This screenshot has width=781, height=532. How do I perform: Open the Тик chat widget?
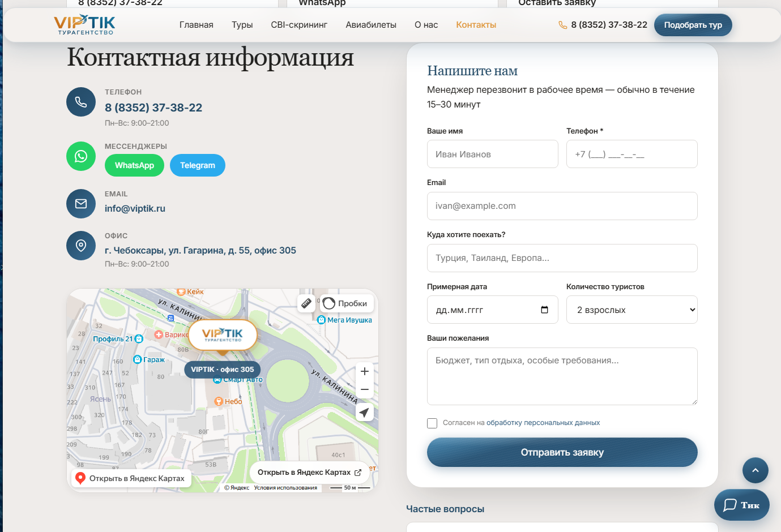coord(742,505)
